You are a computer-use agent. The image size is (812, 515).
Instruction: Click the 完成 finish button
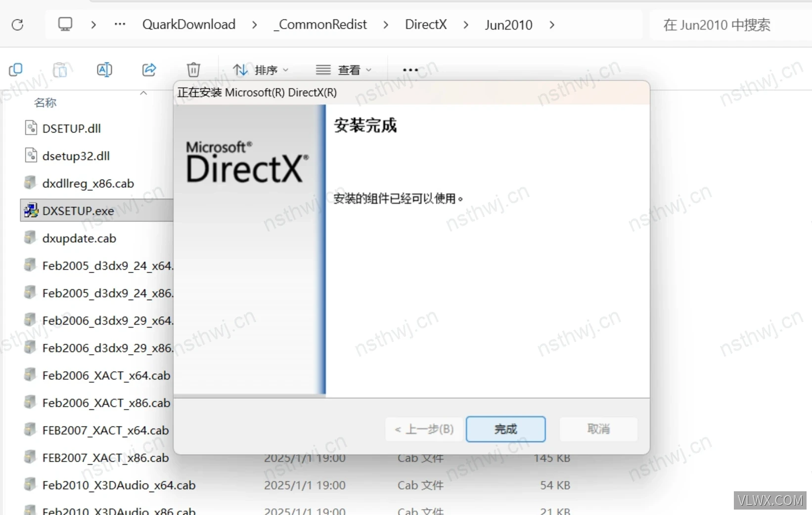(x=505, y=429)
